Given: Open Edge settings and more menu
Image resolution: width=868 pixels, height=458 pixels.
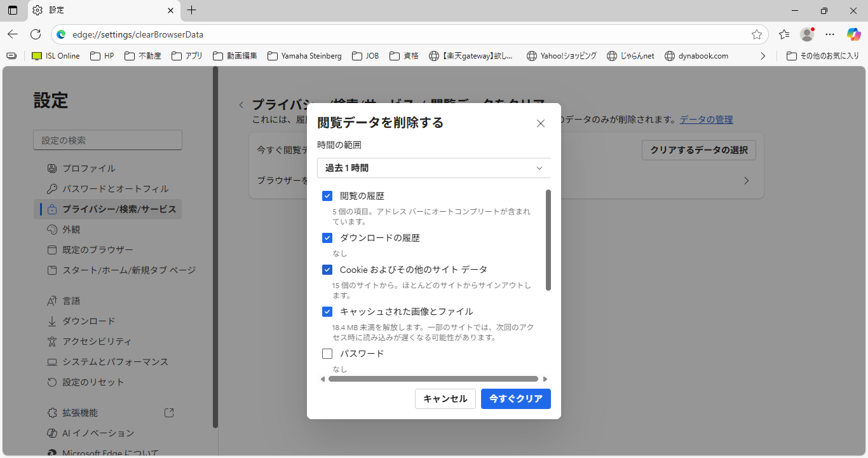Looking at the screenshot, I should coord(830,34).
